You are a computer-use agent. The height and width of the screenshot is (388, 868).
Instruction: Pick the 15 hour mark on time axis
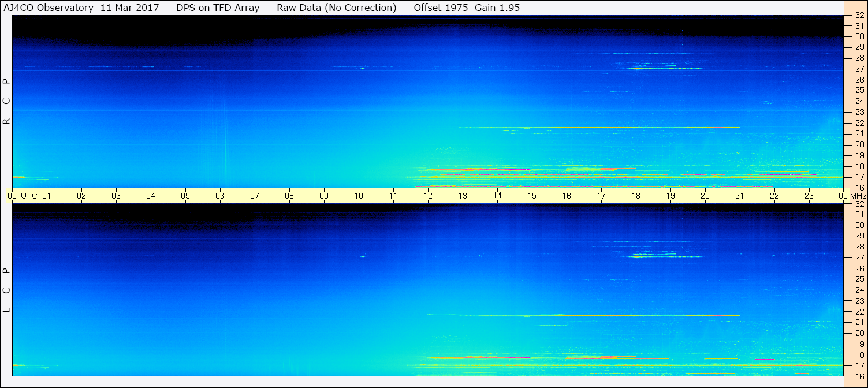tap(532, 196)
